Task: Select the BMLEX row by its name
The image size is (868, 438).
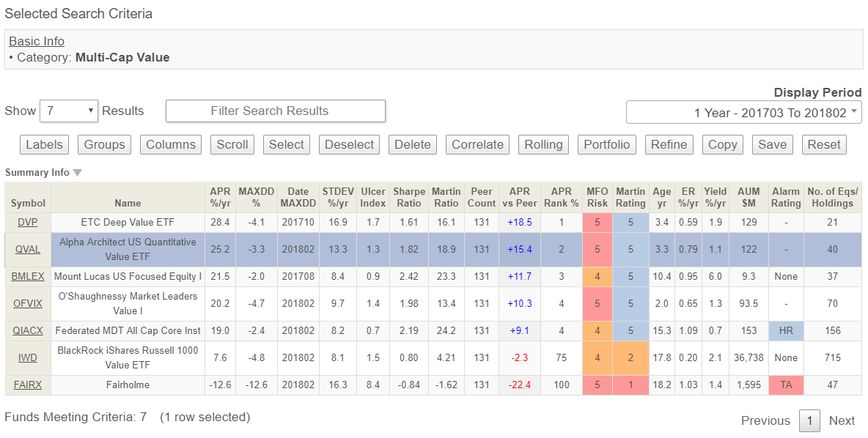Action: [x=128, y=276]
